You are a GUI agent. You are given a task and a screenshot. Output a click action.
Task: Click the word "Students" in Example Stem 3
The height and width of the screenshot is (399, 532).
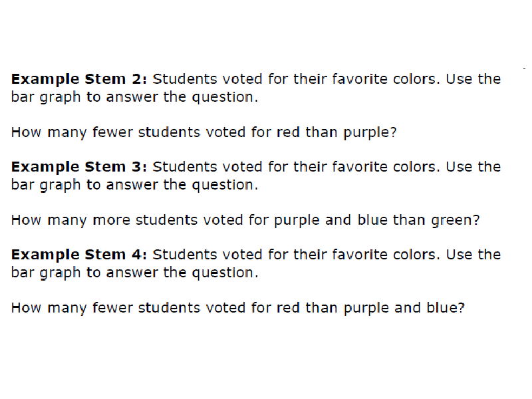pyautogui.click(x=185, y=167)
